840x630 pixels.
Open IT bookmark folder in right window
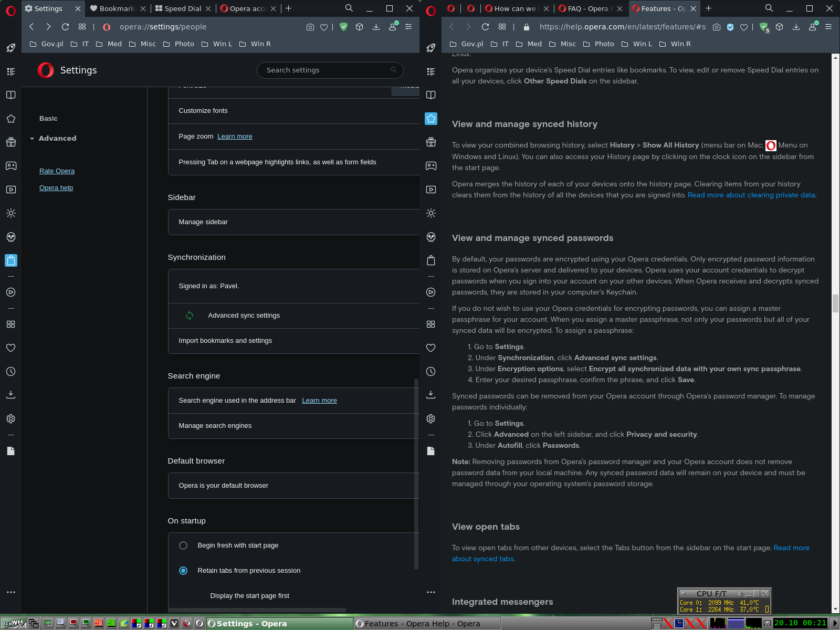500,44
